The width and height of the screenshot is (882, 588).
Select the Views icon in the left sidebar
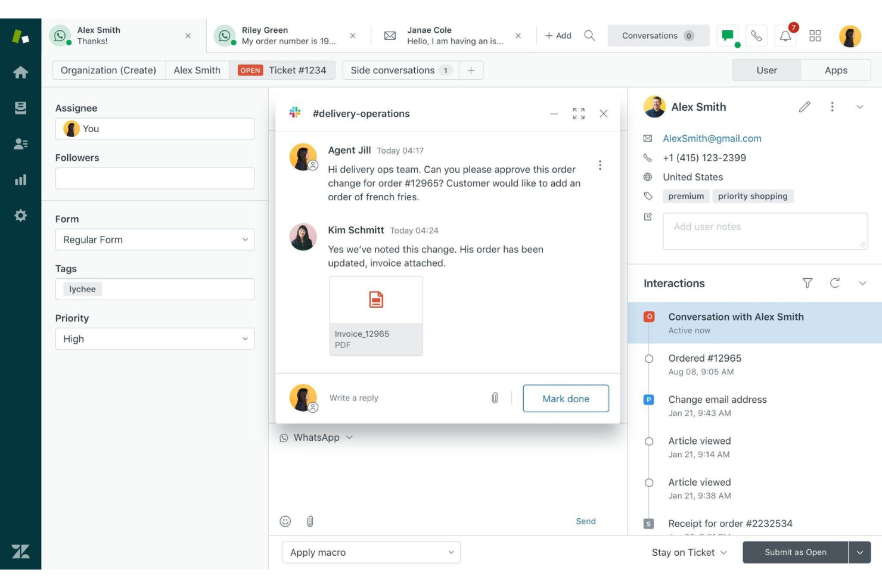click(x=21, y=108)
